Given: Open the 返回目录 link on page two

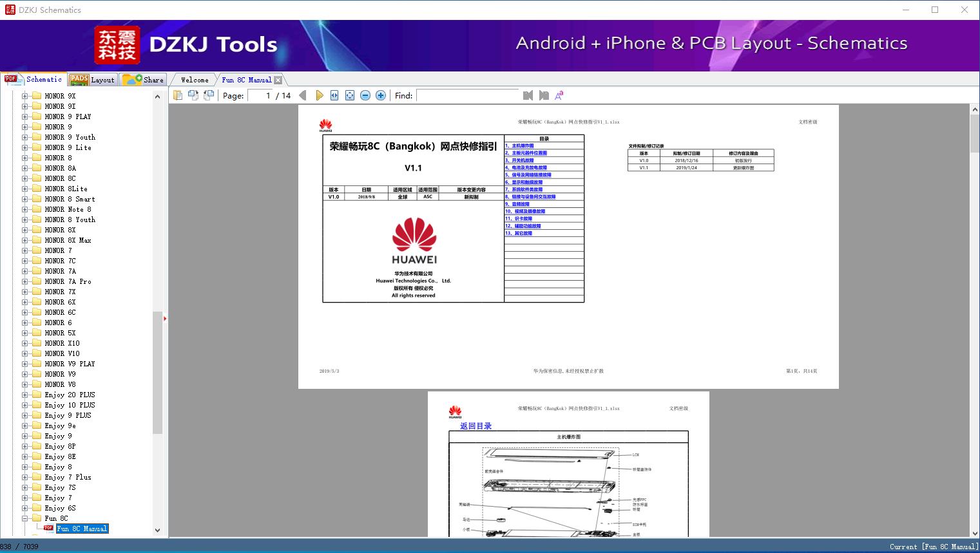Looking at the screenshot, I should click(476, 426).
